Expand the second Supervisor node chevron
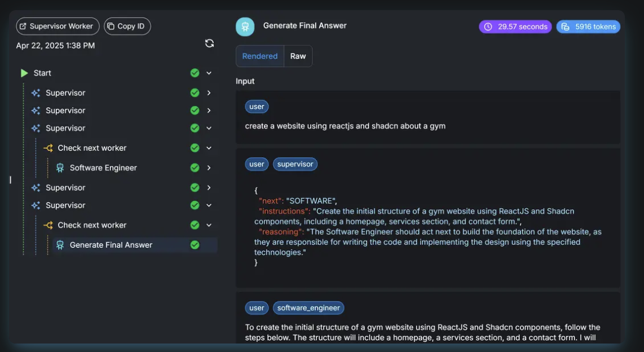Image resolution: width=644 pixels, height=352 pixels. point(209,111)
